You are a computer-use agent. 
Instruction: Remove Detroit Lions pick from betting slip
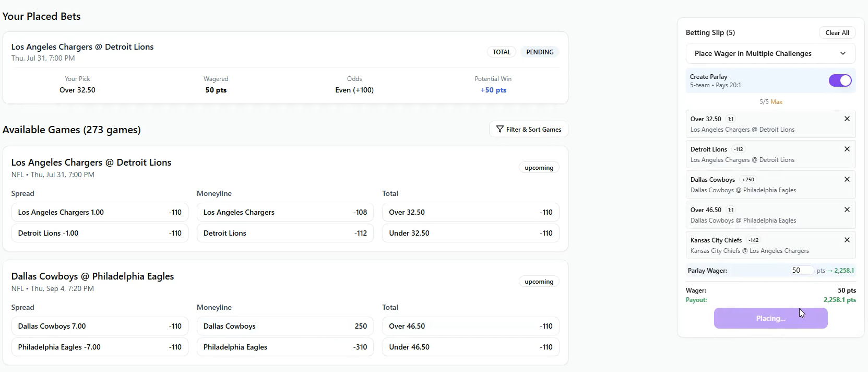(x=847, y=149)
